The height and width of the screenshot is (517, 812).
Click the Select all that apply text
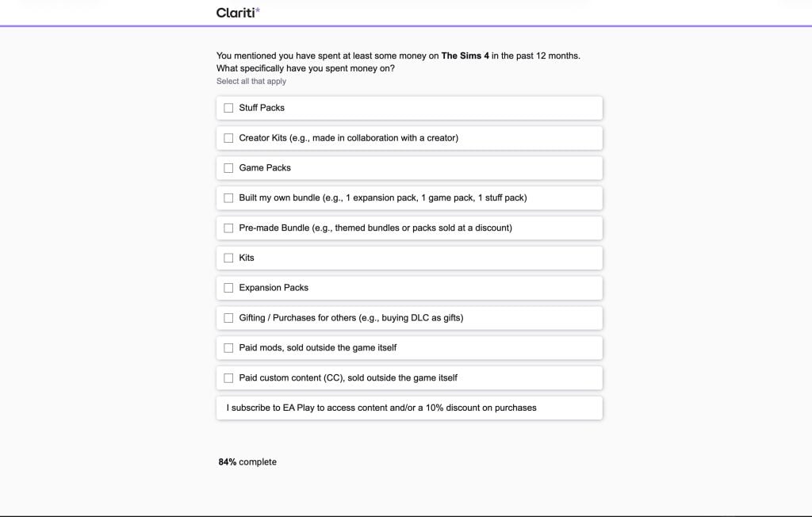[251, 81]
